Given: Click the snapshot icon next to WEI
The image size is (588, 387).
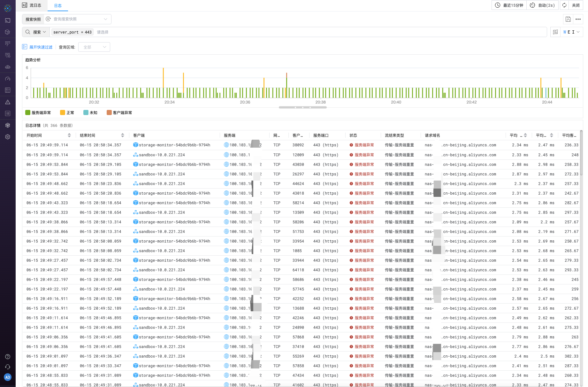Looking at the screenshot, I should 555,32.
